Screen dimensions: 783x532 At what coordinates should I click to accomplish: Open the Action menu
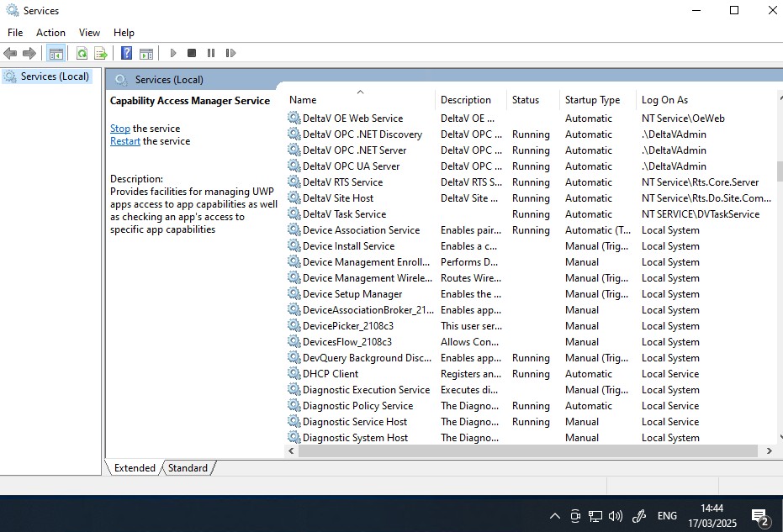click(50, 33)
